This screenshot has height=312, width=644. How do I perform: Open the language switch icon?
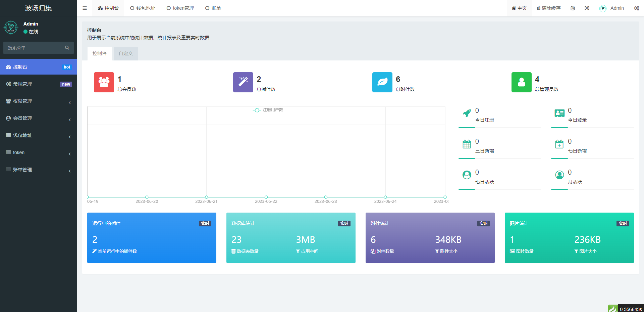tap(573, 8)
